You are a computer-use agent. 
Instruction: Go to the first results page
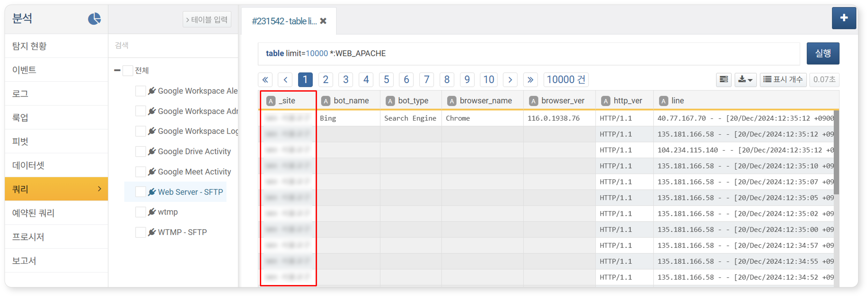tap(265, 80)
